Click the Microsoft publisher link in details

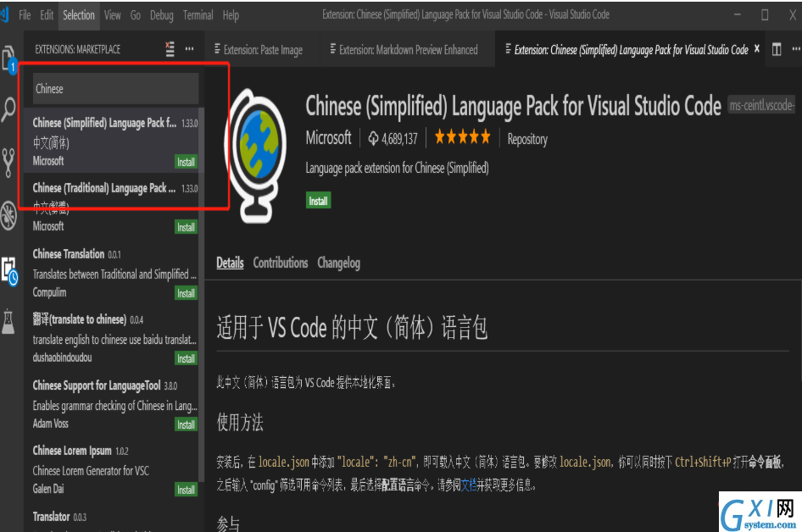point(328,137)
